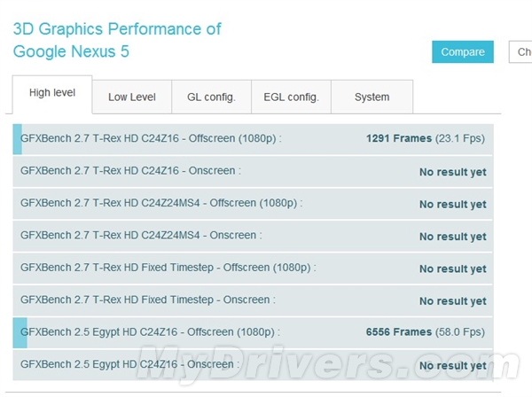Click the Egypt HD Offscreen score progress bar
532x397 pixels.
coord(20,333)
